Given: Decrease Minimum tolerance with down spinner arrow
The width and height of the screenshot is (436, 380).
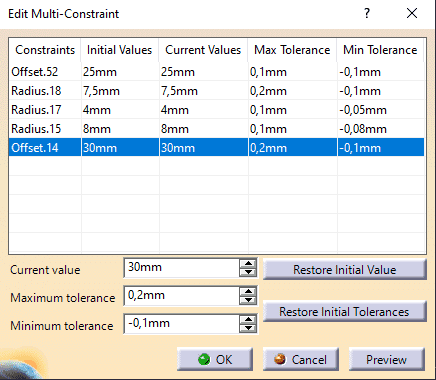Looking at the screenshot, I should [x=248, y=328].
